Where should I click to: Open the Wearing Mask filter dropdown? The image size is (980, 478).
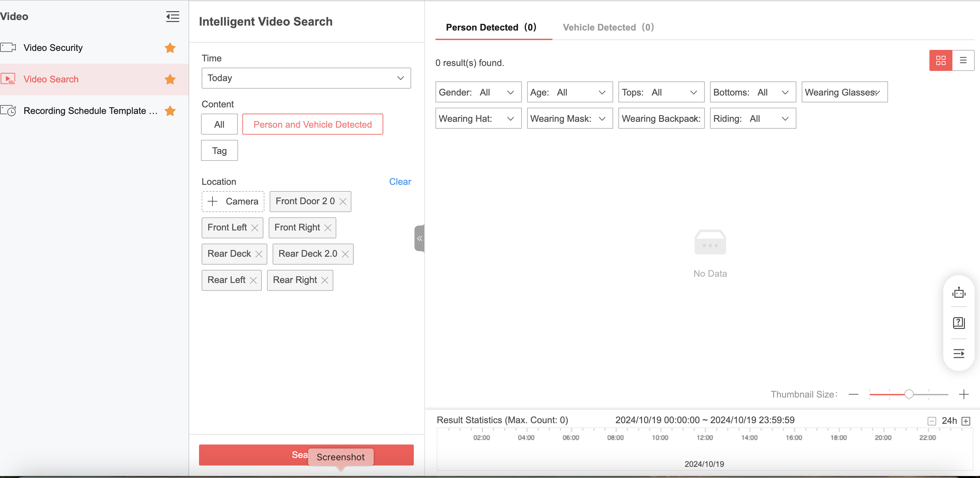(569, 119)
